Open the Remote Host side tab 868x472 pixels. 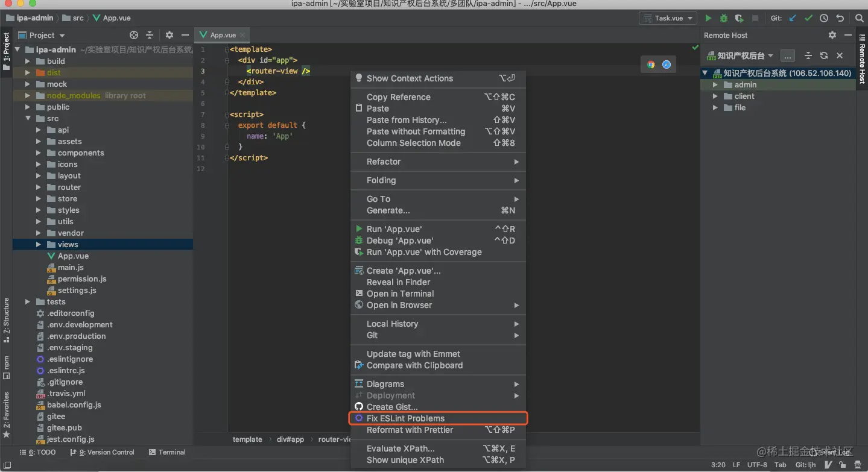click(x=862, y=58)
